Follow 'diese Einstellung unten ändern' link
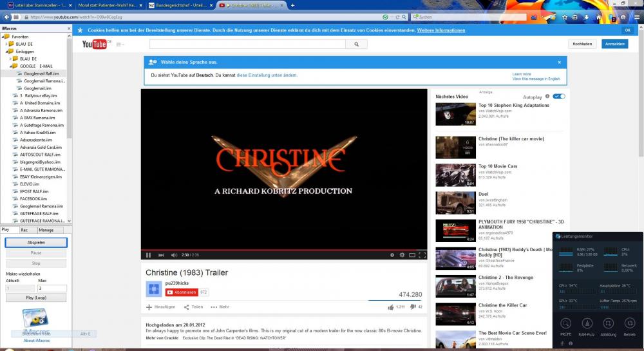This screenshot has width=644, height=351. click(267, 75)
